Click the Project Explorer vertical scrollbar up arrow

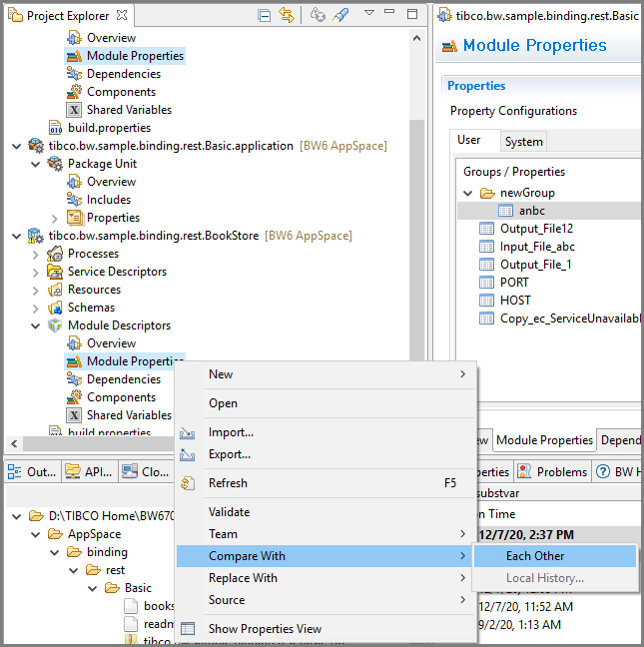click(416, 38)
